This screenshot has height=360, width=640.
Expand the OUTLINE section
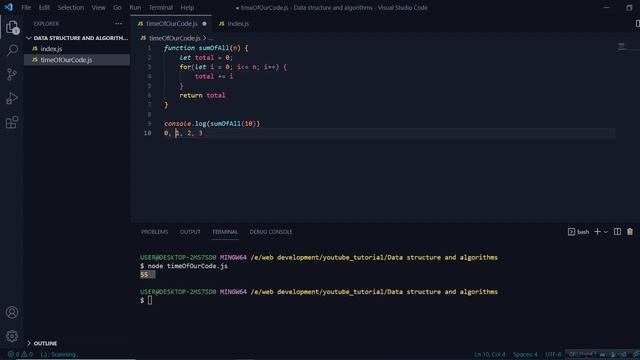point(42,343)
